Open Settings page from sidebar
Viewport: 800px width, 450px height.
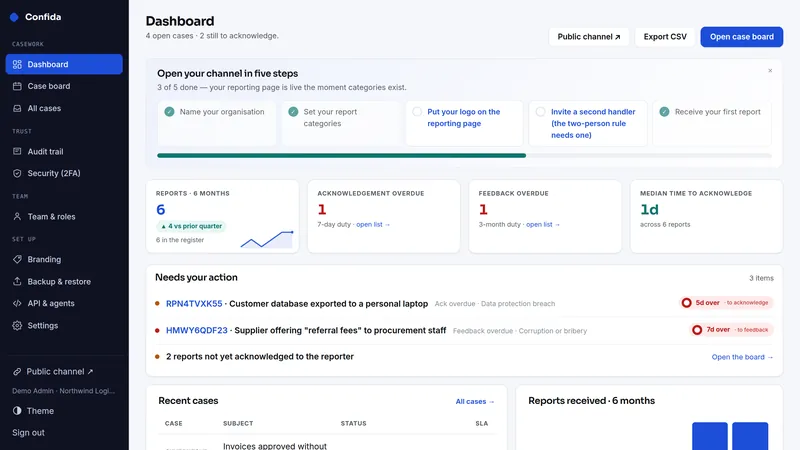tap(64, 326)
